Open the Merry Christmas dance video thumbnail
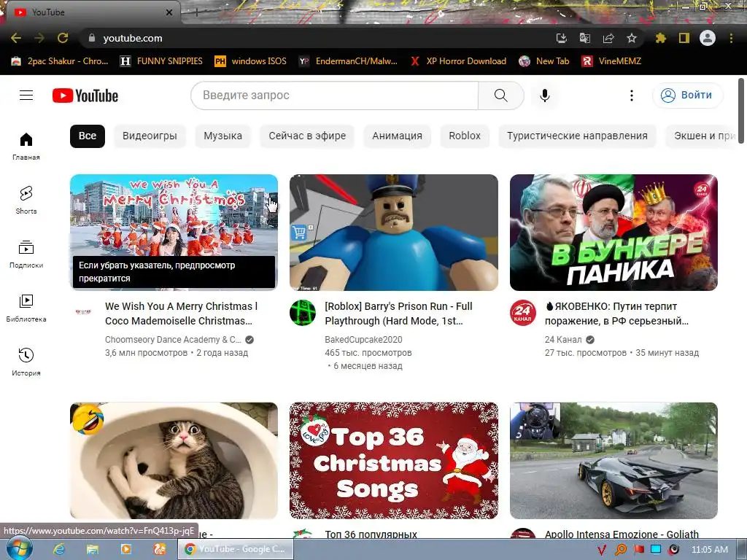 pos(174,233)
